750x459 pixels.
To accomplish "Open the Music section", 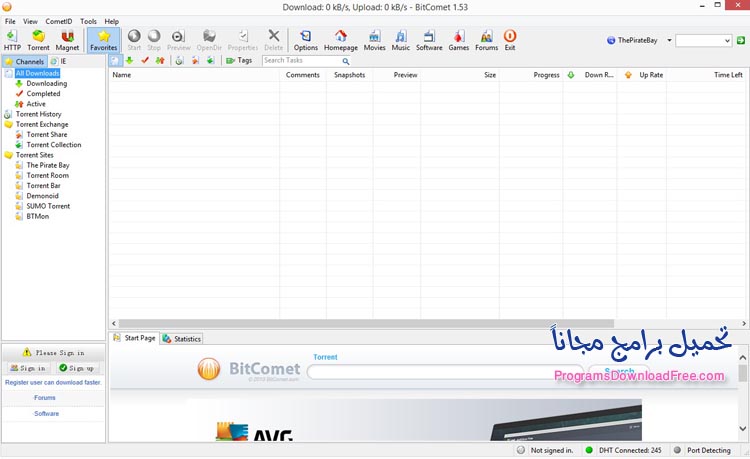I will click(401, 40).
